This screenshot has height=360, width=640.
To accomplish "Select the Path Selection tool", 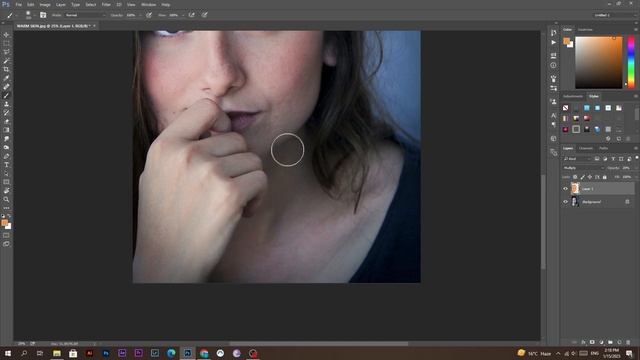I will pyautogui.click(x=6, y=173).
